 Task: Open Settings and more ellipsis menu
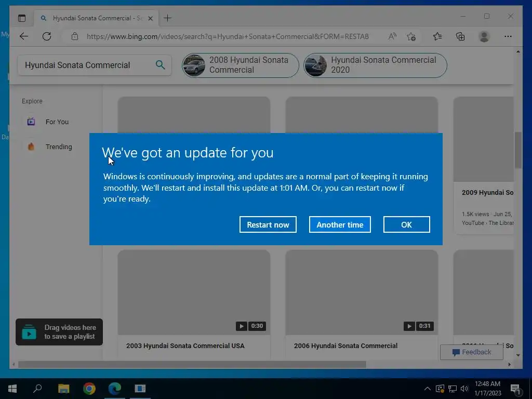tap(508, 36)
